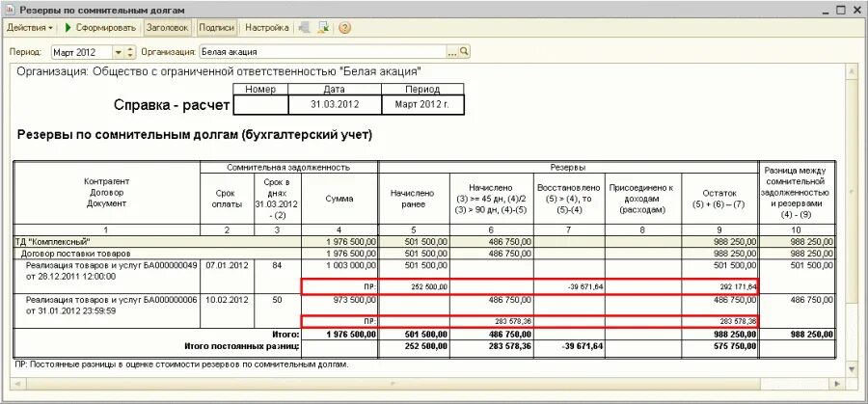Click the Резервы group header
868x404 pixels.
(x=568, y=167)
